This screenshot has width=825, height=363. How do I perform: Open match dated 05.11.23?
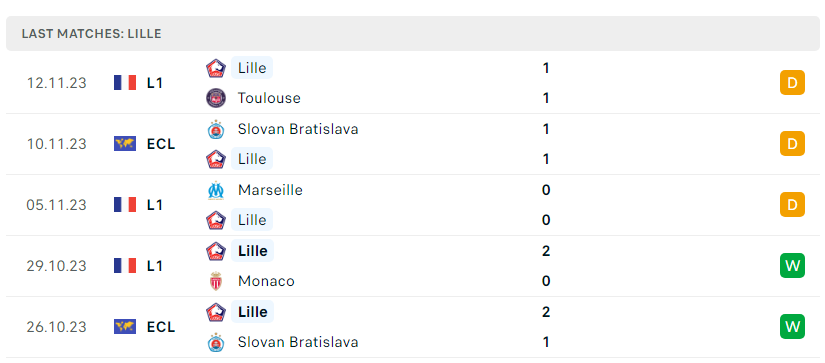coord(412,205)
